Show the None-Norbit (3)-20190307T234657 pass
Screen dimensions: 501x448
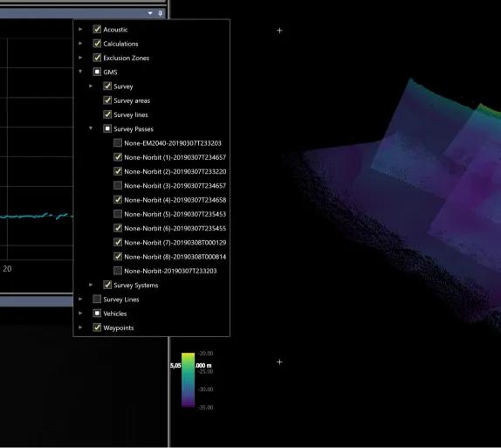click(x=118, y=185)
